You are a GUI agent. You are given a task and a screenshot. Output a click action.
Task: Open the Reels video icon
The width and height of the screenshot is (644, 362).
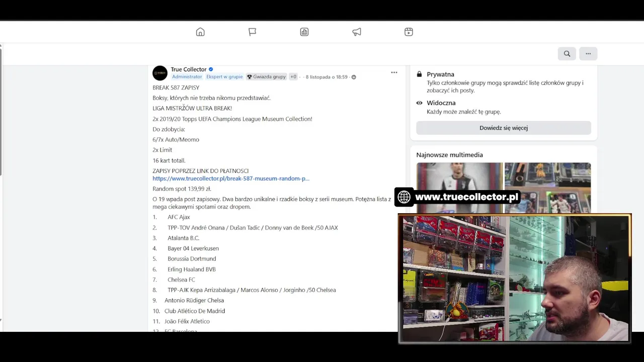409,32
